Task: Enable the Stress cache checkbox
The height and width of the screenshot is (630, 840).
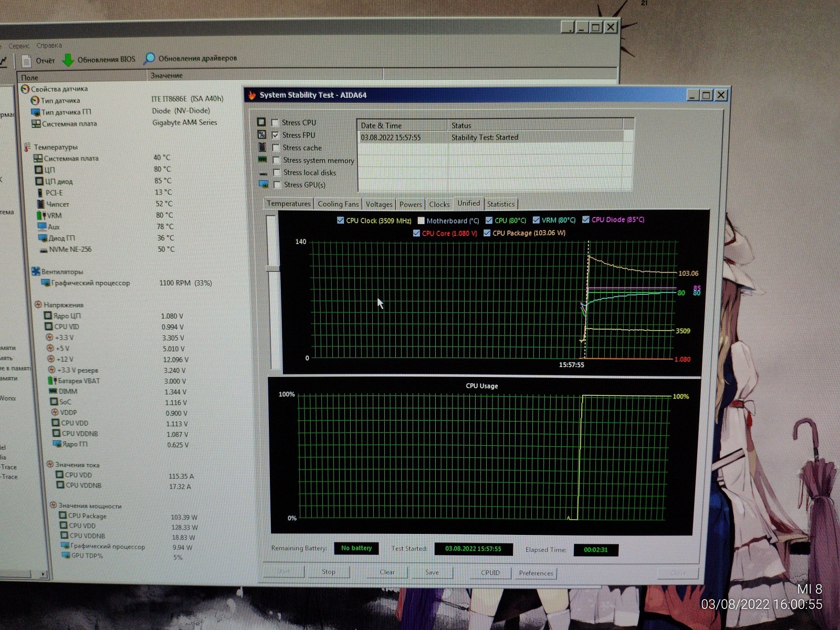Action: point(276,148)
